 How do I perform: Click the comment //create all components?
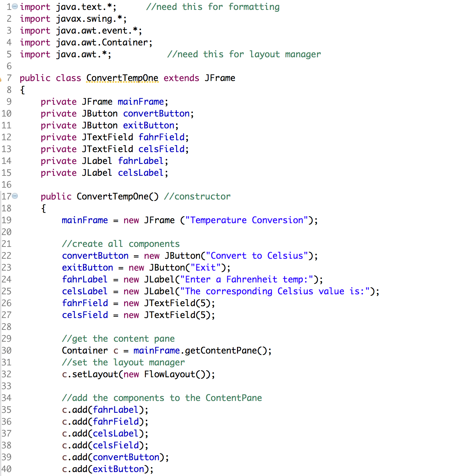point(120,244)
